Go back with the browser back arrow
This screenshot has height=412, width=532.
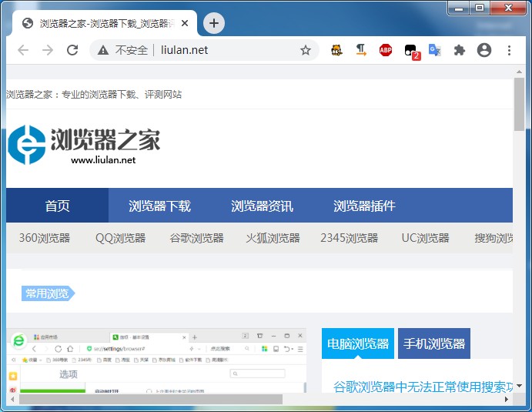(23, 50)
